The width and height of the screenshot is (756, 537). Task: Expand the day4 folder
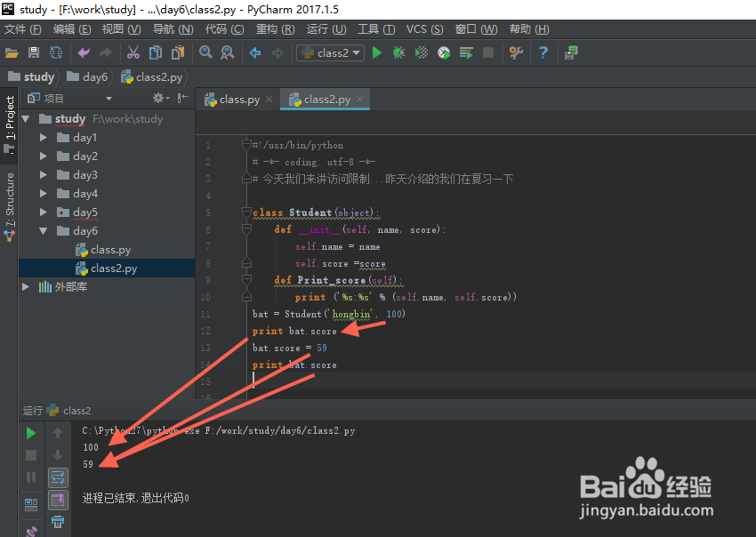(x=43, y=194)
